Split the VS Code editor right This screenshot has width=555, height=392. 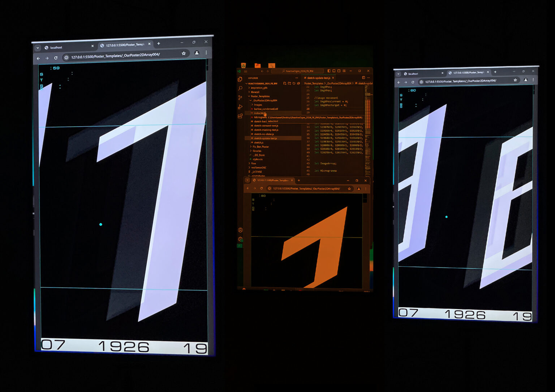[363, 78]
